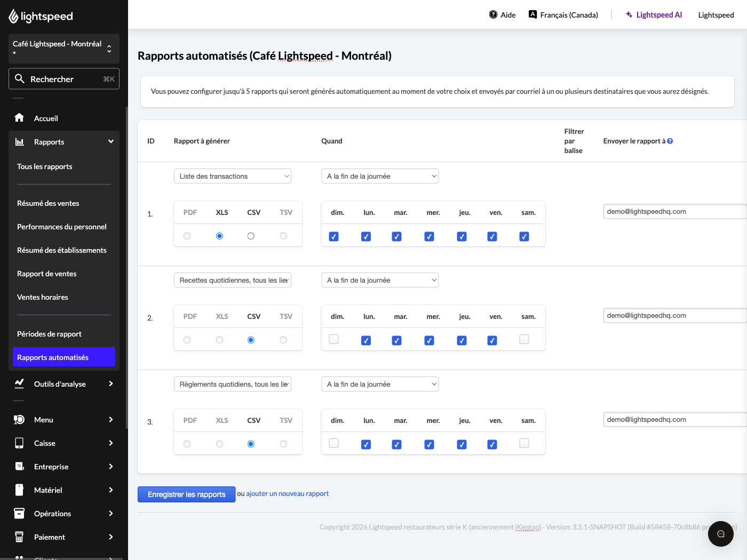The width and height of the screenshot is (747, 560).
Task: Switch language via Français (Canada)
Action: [563, 15]
